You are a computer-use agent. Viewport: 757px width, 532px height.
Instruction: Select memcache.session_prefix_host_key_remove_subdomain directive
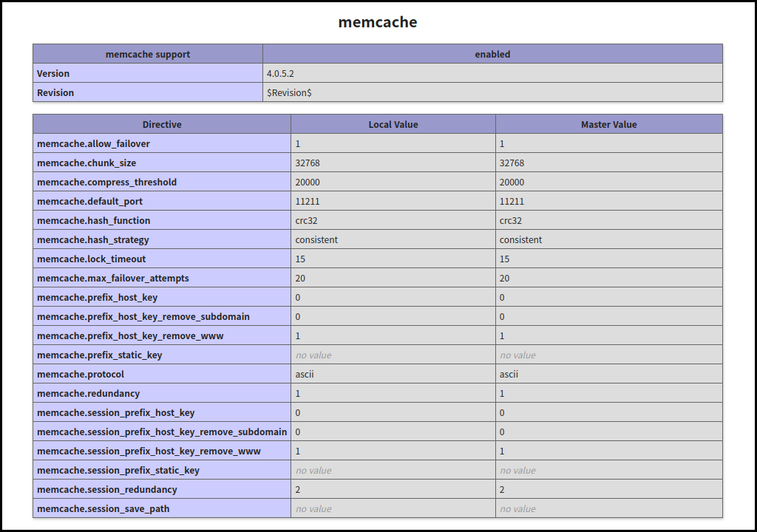click(162, 432)
